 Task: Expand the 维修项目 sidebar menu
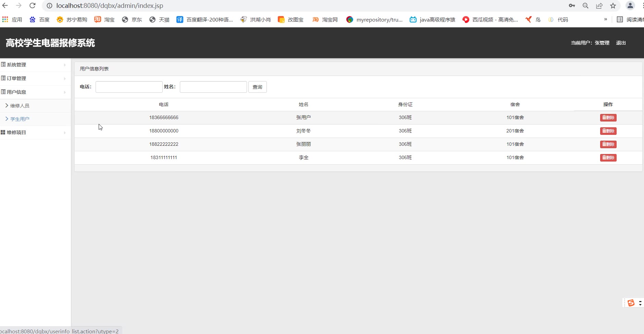(x=35, y=132)
